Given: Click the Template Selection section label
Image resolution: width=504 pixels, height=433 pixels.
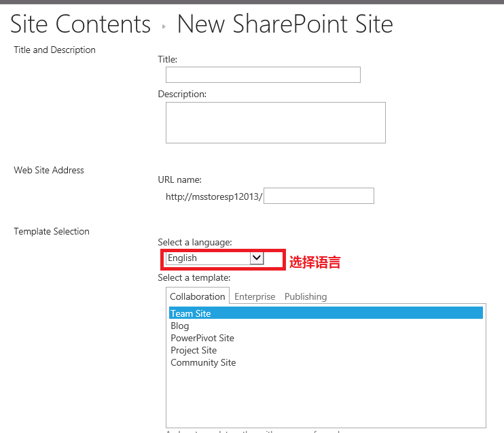Looking at the screenshot, I should tap(52, 231).
